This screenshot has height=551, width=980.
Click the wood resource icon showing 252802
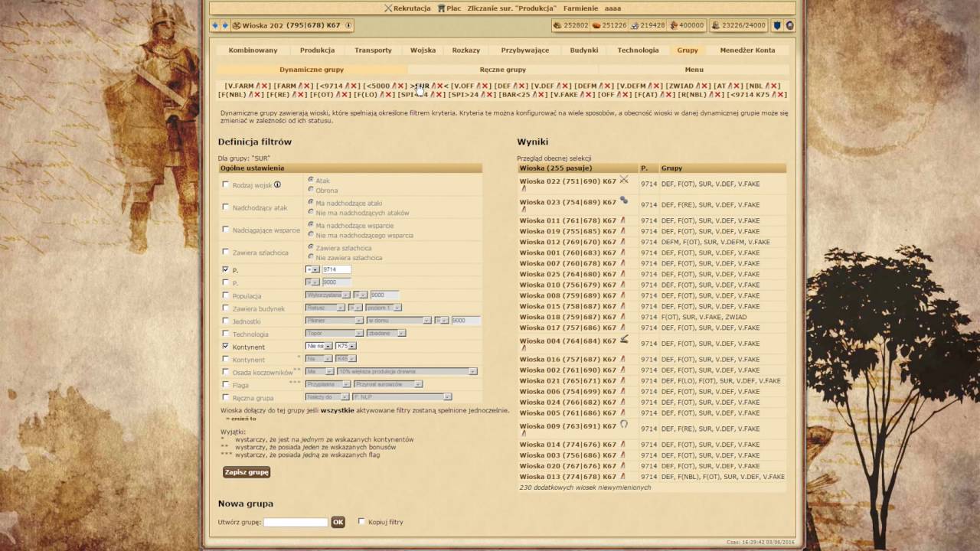pos(557,25)
